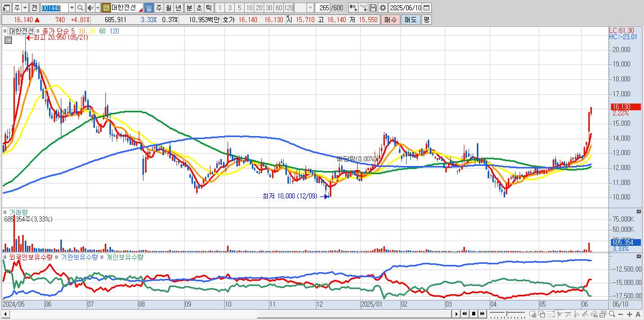Click the 5 moving average legend
644x320 pixels.
72,31
